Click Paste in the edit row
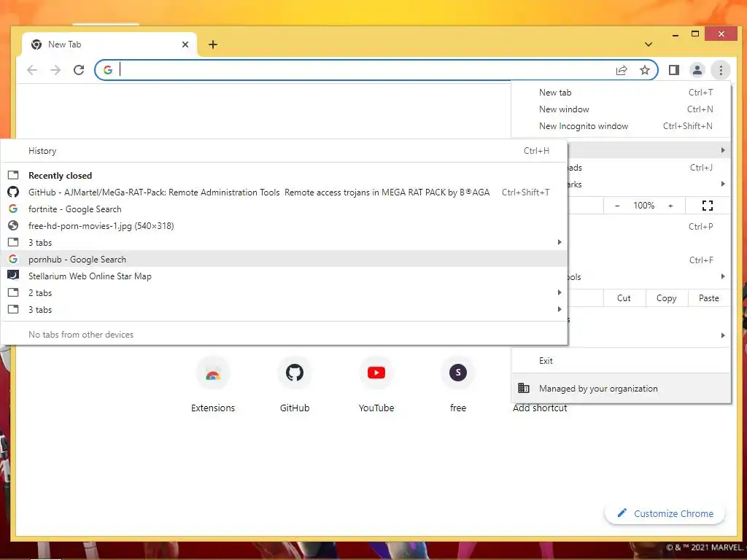747x560 pixels. pos(709,298)
